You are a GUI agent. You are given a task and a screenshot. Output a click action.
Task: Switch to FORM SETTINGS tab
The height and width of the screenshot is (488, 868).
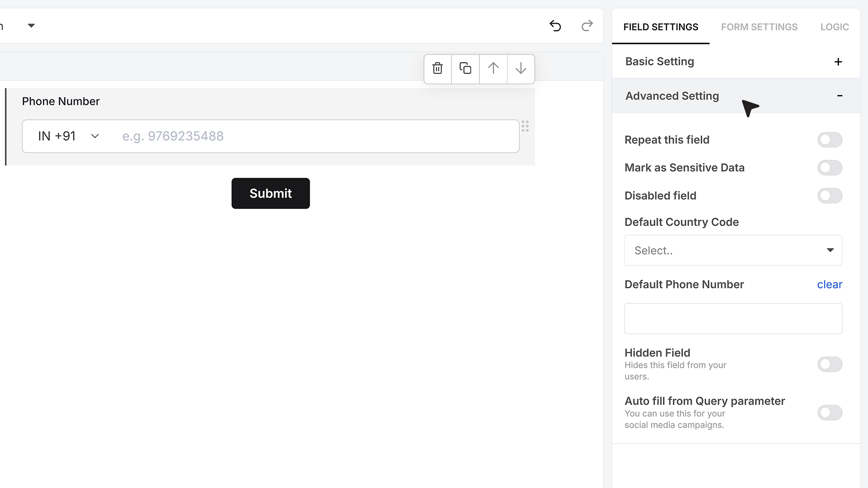(x=759, y=27)
